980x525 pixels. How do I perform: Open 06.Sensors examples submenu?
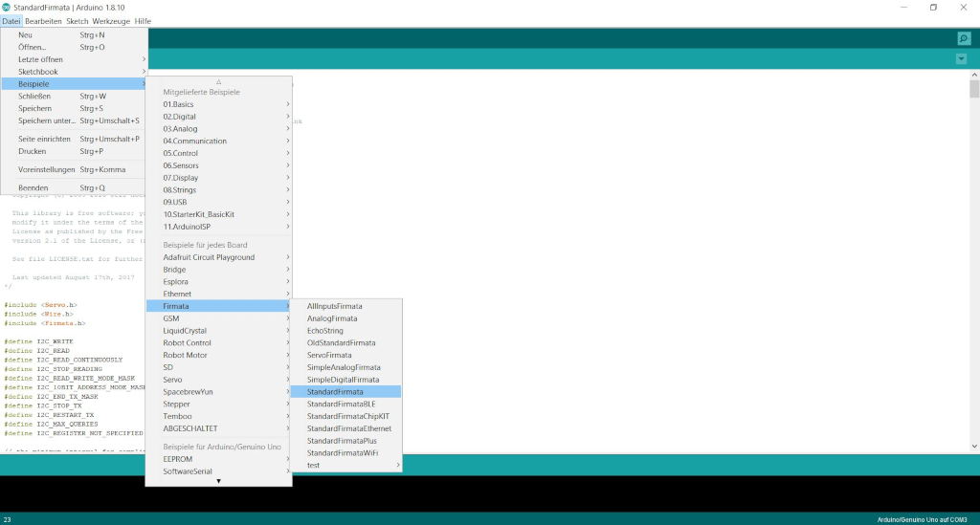pyautogui.click(x=219, y=165)
